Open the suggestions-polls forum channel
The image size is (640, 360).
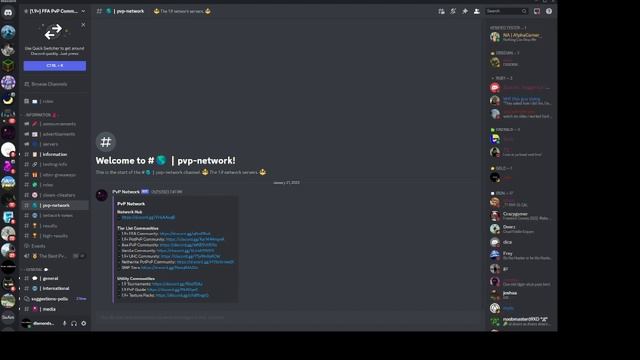(x=55, y=299)
